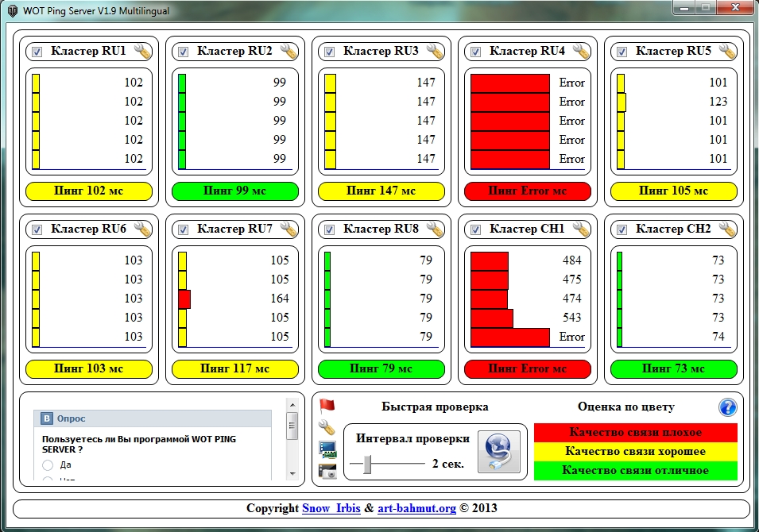Click the Пинг 147 мс button
Screen dimensions: 759x532
pos(381,191)
